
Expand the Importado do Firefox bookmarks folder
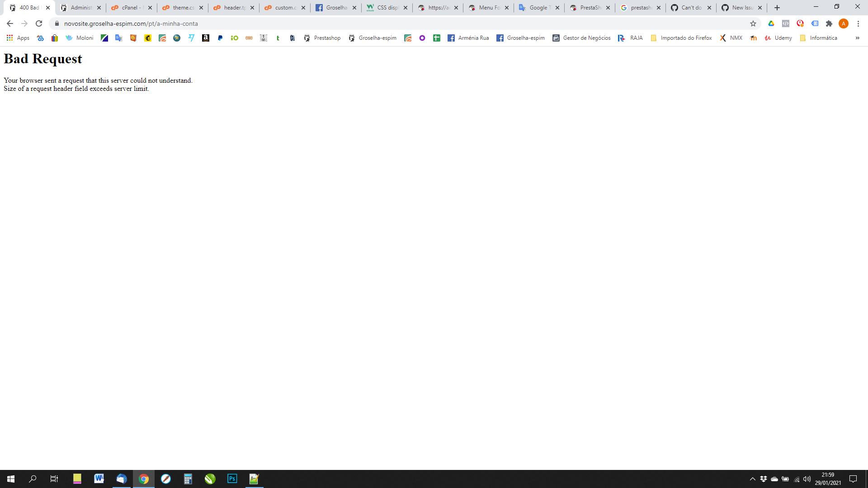[x=681, y=38]
